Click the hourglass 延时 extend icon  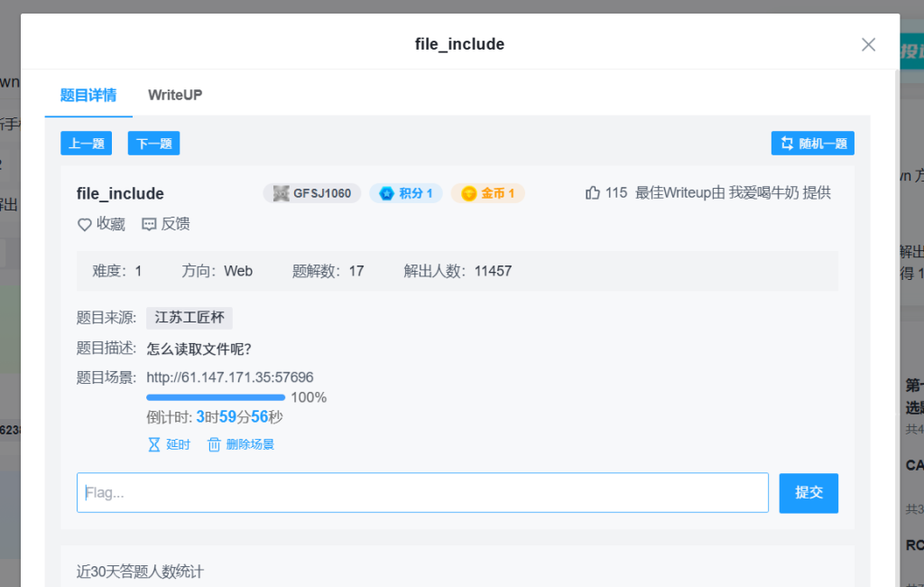pos(154,444)
